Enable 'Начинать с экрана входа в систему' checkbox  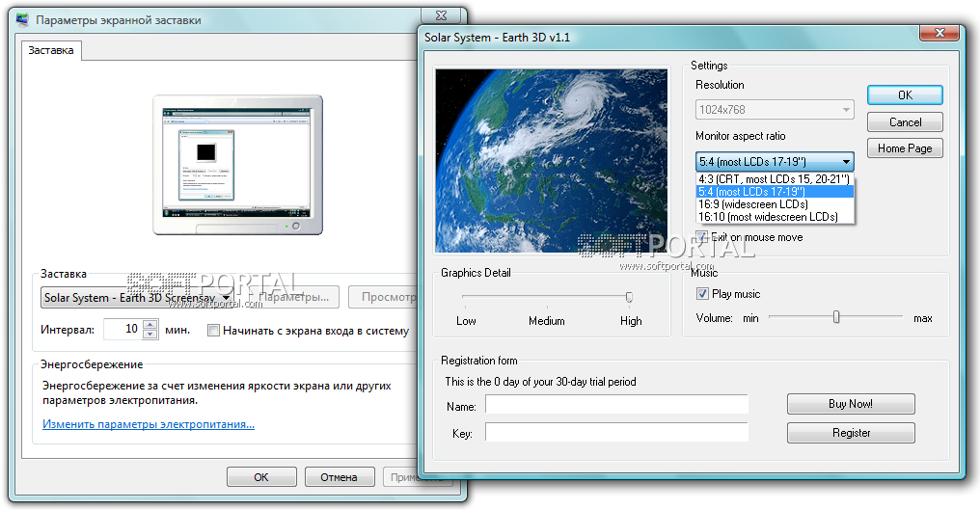(x=213, y=331)
